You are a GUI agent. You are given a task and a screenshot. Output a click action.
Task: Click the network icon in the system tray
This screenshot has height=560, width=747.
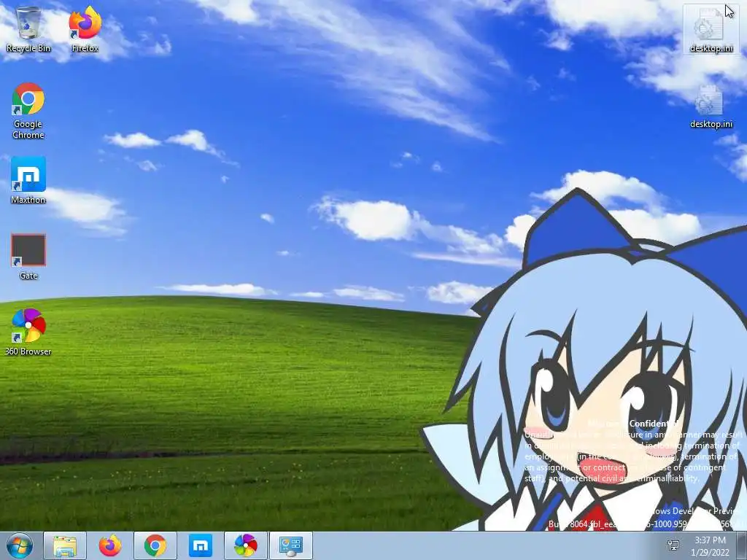(673, 545)
